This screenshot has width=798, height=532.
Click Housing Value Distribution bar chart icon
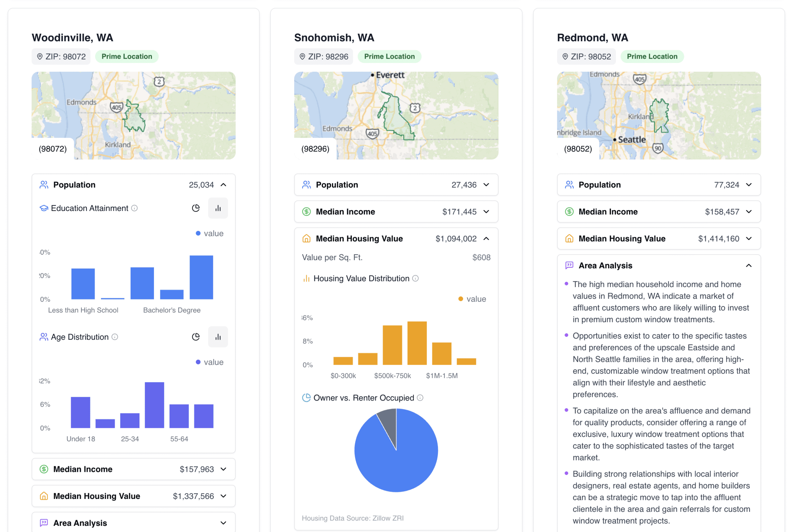[306, 279]
